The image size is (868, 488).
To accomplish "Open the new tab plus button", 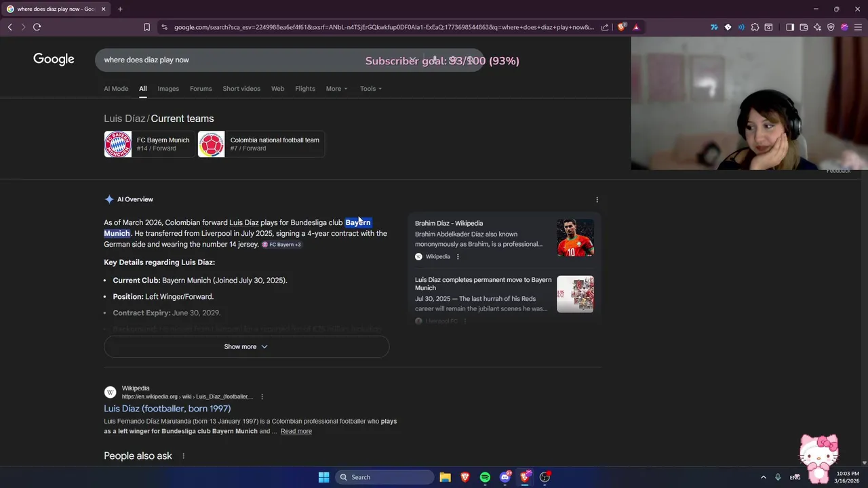I will pyautogui.click(x=120, y=9).
